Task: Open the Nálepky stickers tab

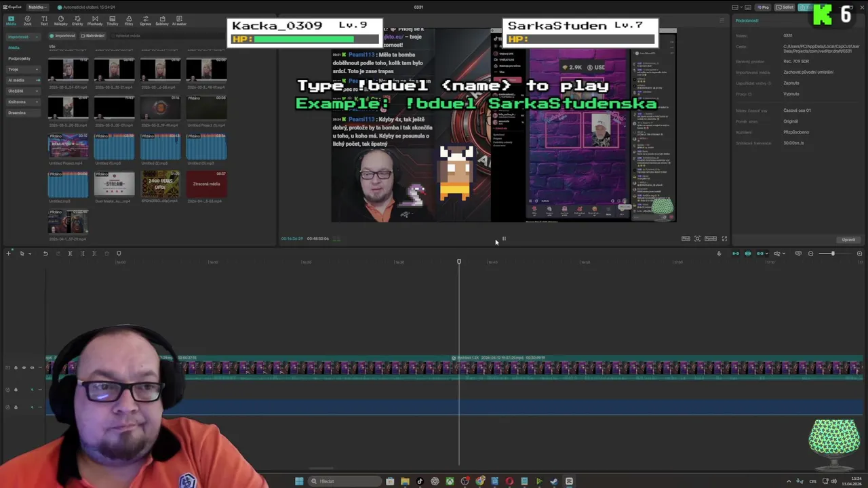Action: pos(61,20)
